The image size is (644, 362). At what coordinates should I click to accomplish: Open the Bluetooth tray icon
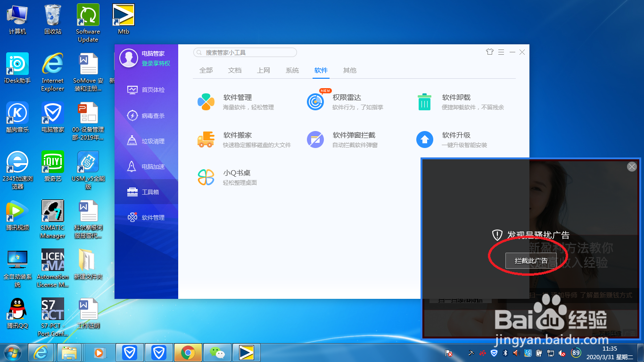coord(505,353)
